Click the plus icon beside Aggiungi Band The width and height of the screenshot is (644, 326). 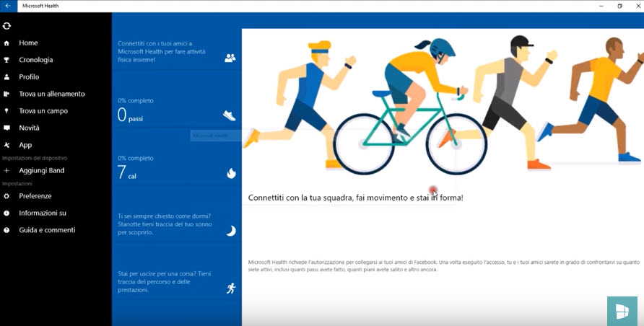tap(6, 171)
